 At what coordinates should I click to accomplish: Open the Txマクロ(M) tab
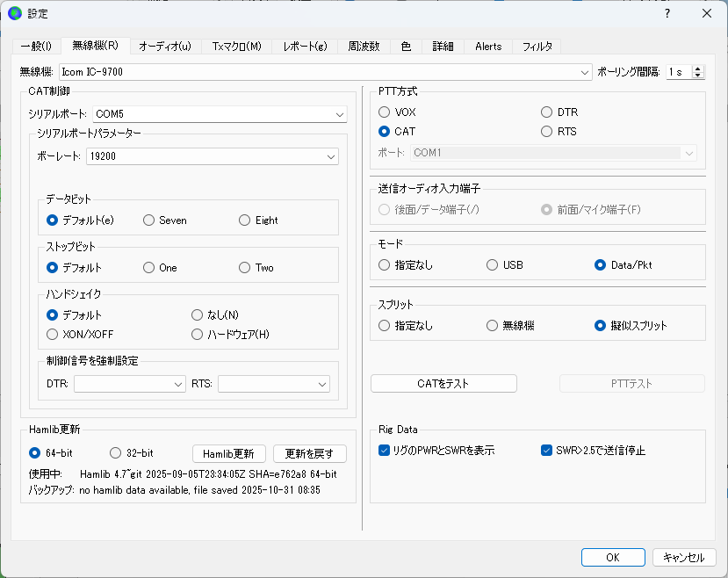click(237, 47)
